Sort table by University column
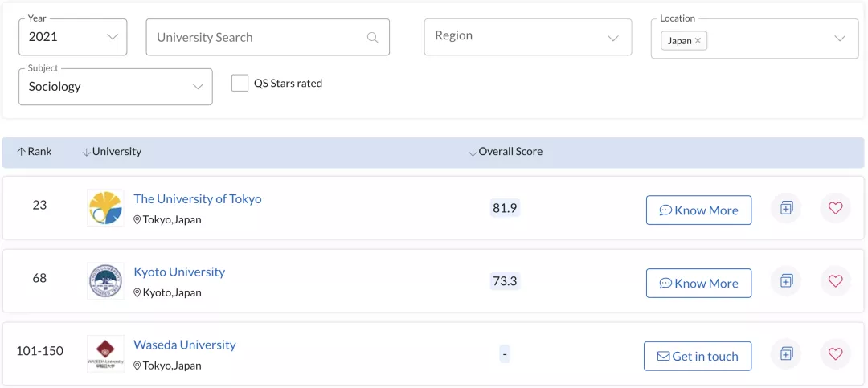 click(x=112, y=152)
